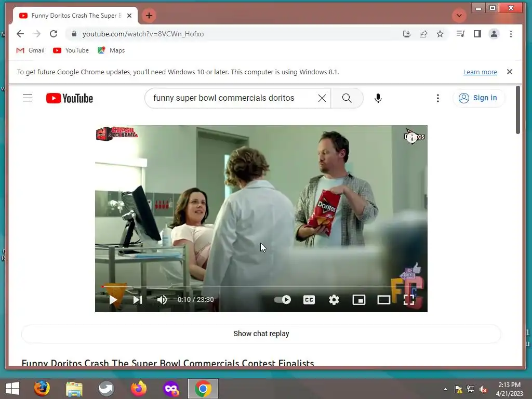532x399 pixels.
Task: Bookmark this tab with star
Action: coord(440,34)
